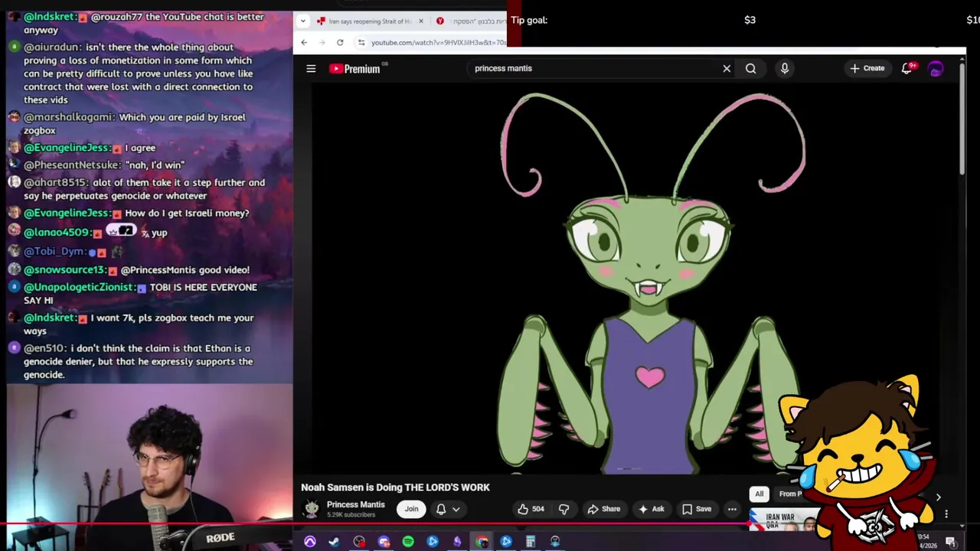
Task: Select the 'From P...' recommendations chip
Action: coord(789,494)
